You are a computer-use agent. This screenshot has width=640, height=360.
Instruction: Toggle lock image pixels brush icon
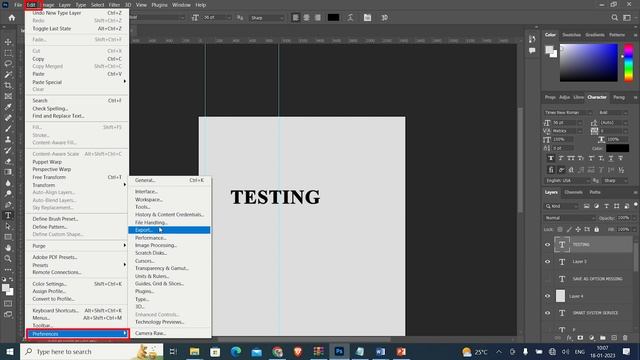[x=569, y=229]
